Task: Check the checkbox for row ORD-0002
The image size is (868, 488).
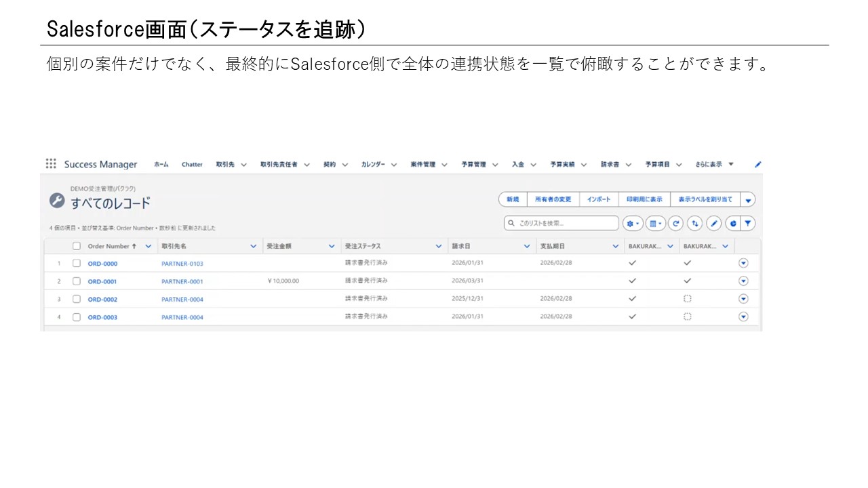Action: (x=77, y=299)
